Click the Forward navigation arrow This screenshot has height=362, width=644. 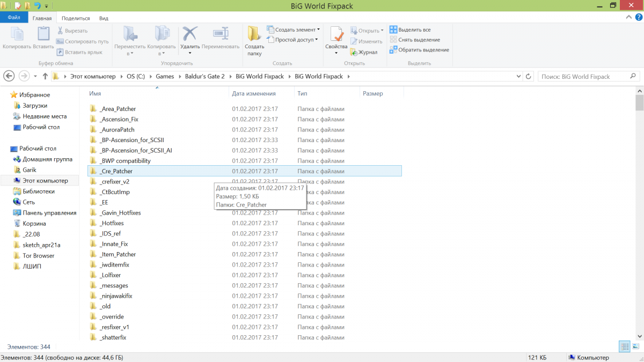tap(24, 76)
